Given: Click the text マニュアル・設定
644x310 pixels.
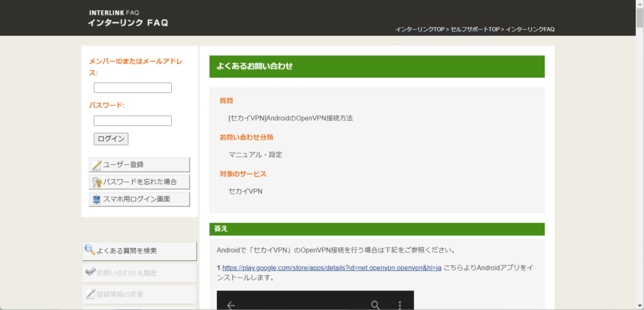Looking at the screenshot, I should (255, 155).
